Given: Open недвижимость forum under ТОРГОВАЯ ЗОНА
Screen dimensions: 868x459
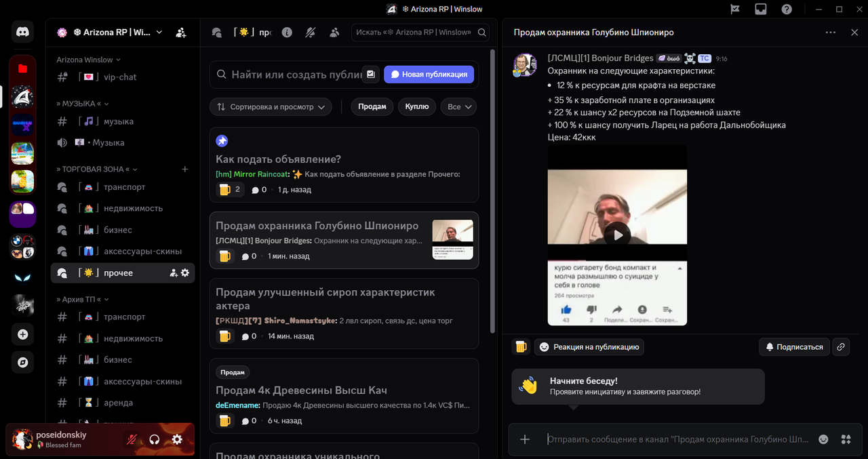Looking at the screenshot, I should coord(123,208).
